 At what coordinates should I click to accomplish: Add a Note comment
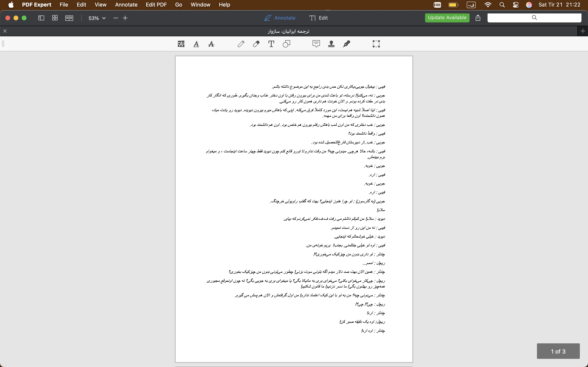pyautogui.click(x=316, y=44)
